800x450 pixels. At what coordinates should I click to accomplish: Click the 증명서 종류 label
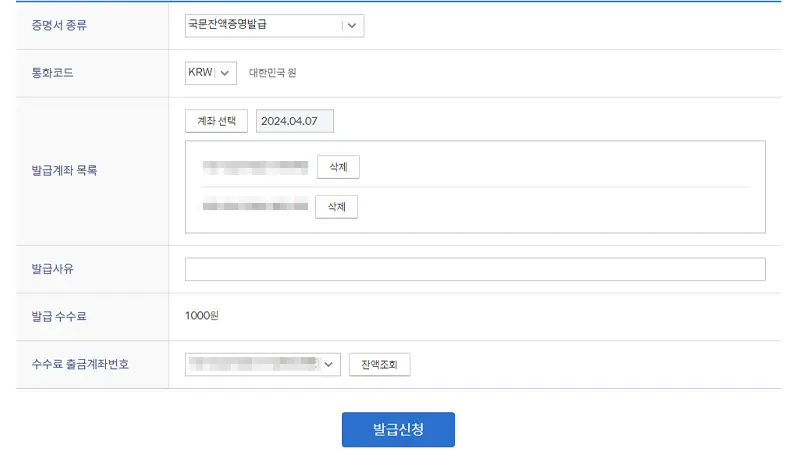pos(59,26)
